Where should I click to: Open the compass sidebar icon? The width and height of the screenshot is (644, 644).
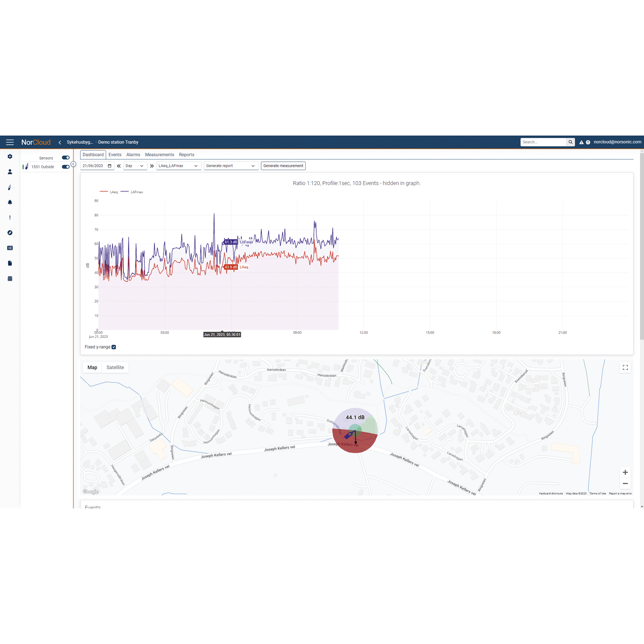(10, 233)
